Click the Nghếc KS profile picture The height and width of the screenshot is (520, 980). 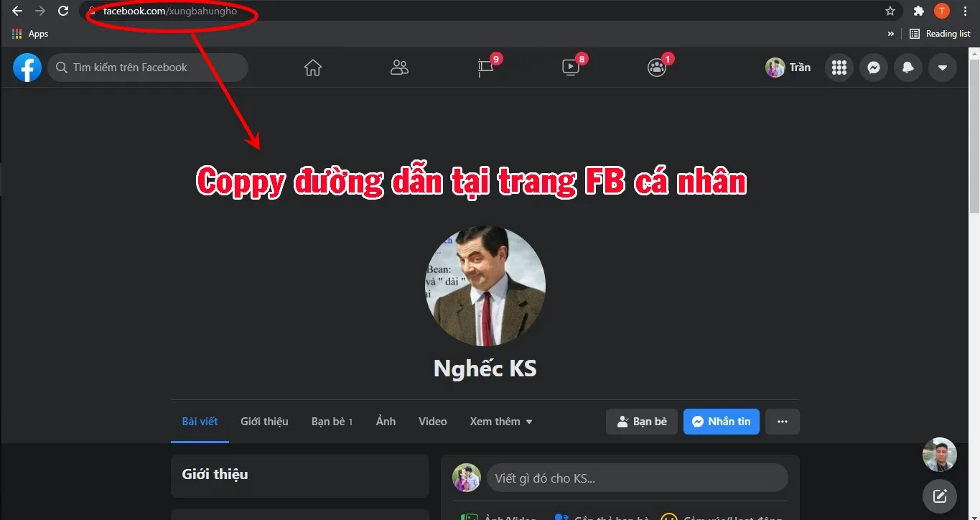485,287
